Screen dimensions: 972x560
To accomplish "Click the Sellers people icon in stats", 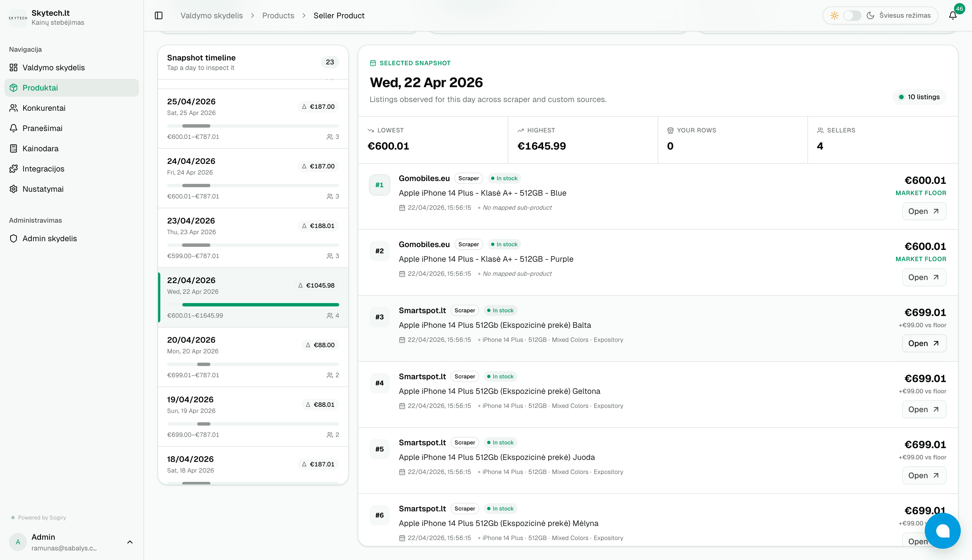I will pyautogui.click(x=820, y=130).
